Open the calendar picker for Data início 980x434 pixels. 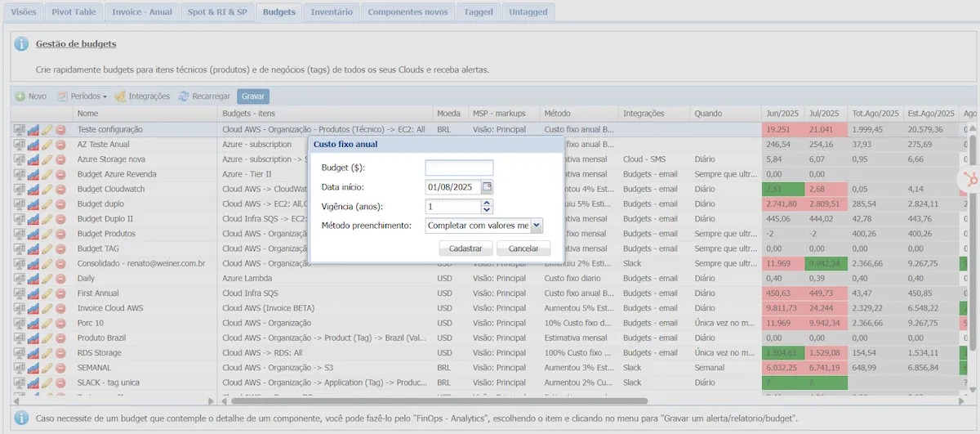click(x=488, y=187)
